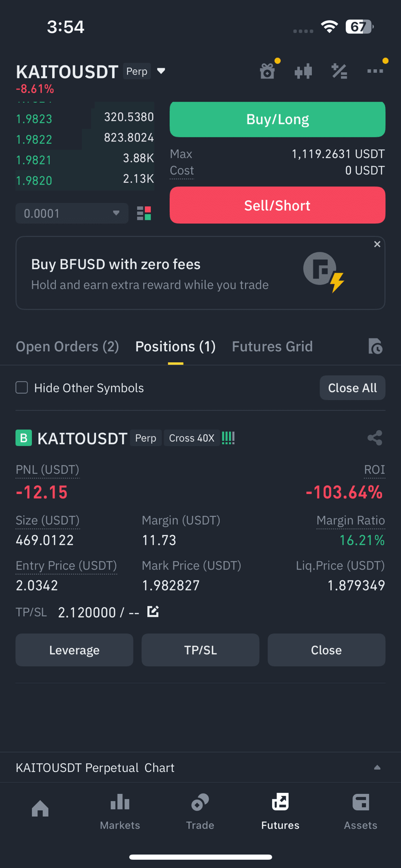Select order book price 1.9823

[x=34, y=119]
